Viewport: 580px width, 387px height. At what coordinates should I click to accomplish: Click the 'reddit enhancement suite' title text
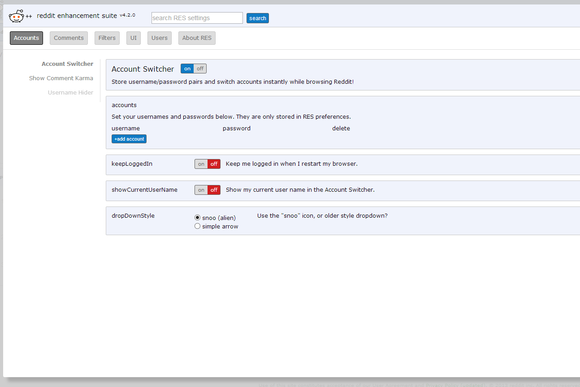click(x=77, y=16)
